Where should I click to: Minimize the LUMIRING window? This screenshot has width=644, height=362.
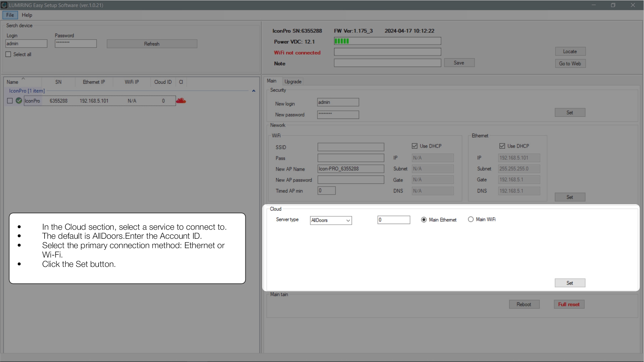tap(594, 5)
